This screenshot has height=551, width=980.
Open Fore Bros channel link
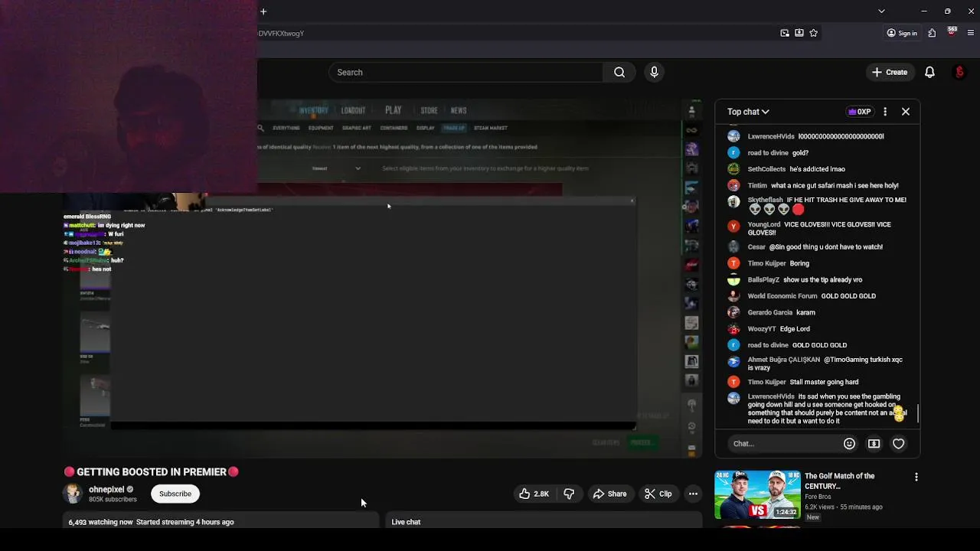(818, 497)
